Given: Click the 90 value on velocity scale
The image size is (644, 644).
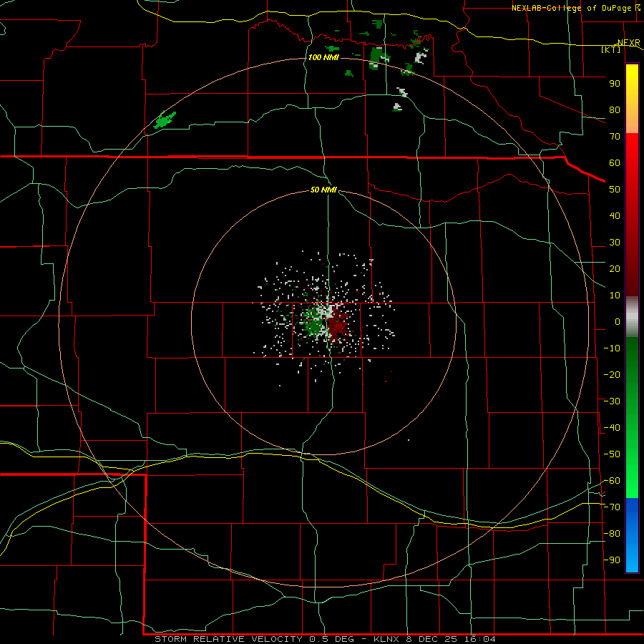Looking at the screenshot, I should click(x=615, y=84).
